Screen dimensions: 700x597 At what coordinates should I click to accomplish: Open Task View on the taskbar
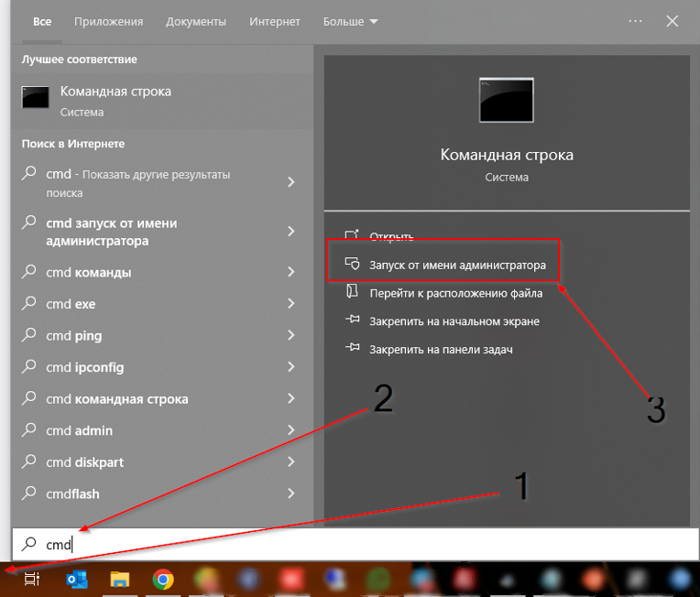pos(32,580)
